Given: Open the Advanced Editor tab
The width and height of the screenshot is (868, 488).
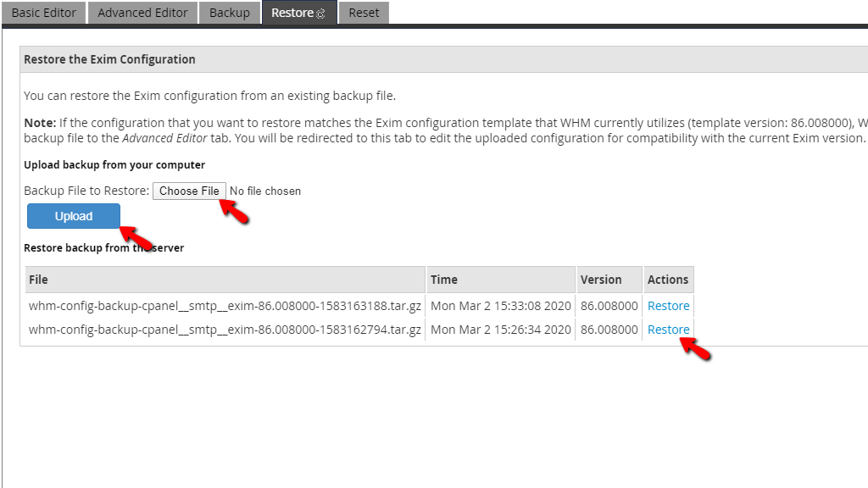Looking at the screenshot, I should [142, 13].
